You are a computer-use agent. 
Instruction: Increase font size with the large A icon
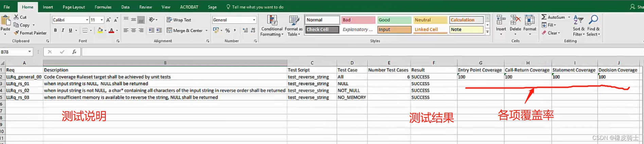(108, 20)
